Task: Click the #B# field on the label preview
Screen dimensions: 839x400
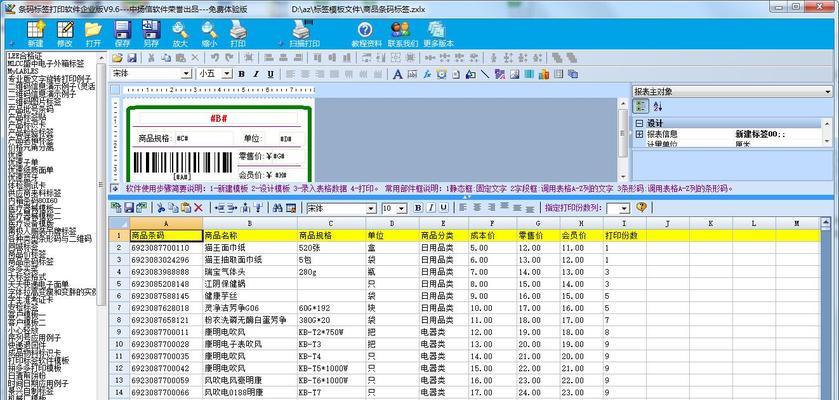Action: pyautogui.click(x=218, y=118)
